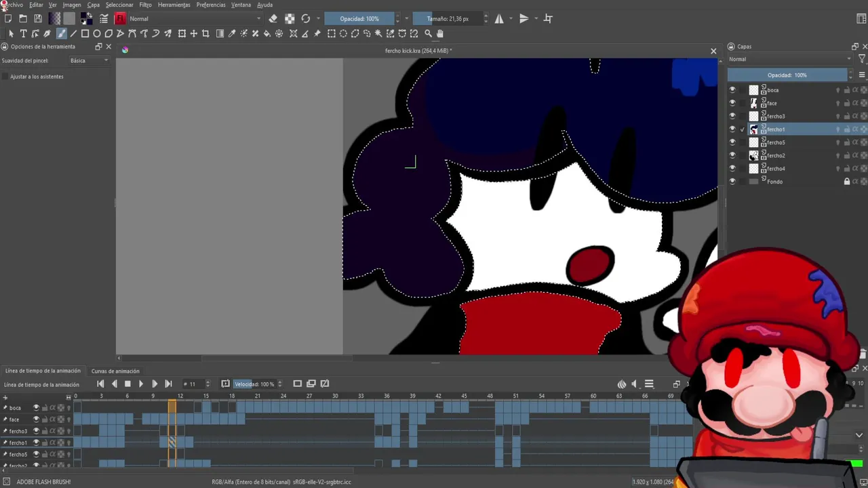Switch to 'Curvas de animación' tab
Image resolution: width=868 pixels, height=488 pixels.
[115, 371]
